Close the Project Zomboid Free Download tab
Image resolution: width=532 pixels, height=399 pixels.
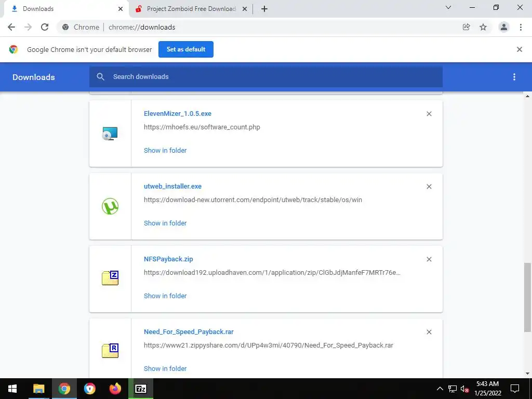(x=245, y=9)
